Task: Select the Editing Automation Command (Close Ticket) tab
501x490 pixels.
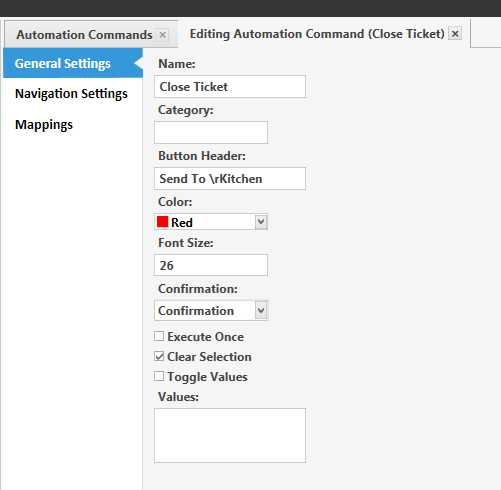Action: click(317, 34)
